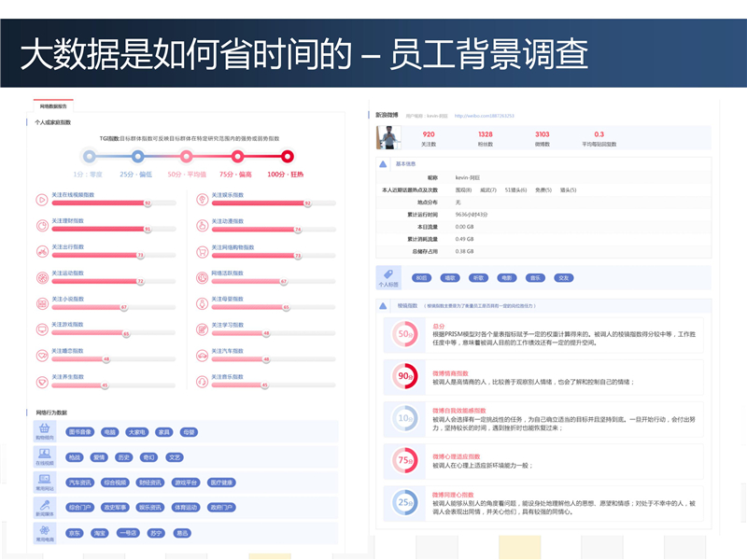Click the shopping cart icon beside 关注网络购物指数
Screen dimensions: 747x560
(202, 251)
